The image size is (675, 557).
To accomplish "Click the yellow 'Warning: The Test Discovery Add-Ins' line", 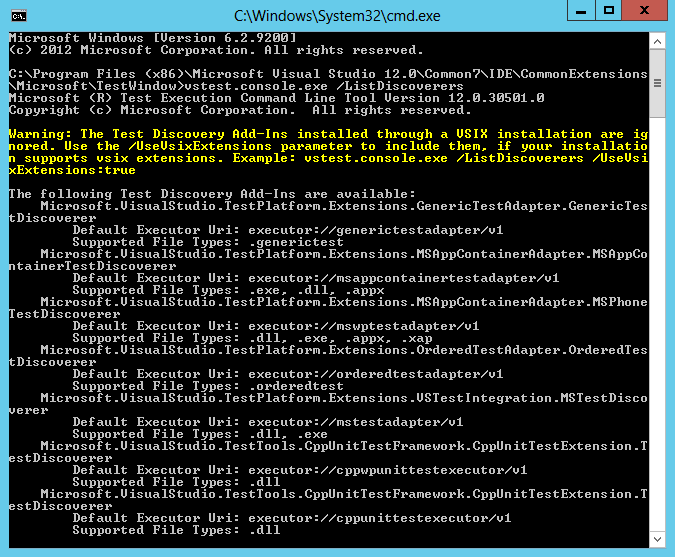I will click(x=328, y=134).
